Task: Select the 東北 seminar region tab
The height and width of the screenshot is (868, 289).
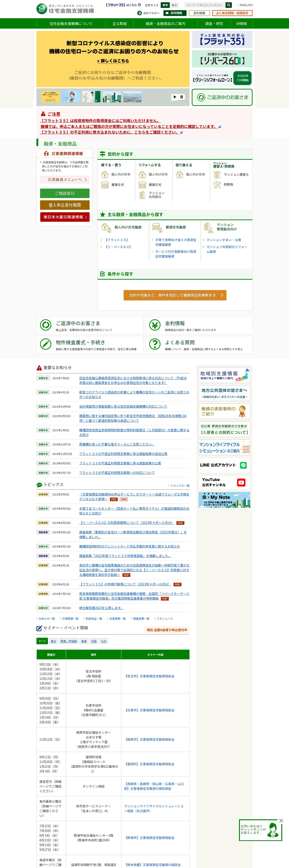Action: (x=54, y=641)
